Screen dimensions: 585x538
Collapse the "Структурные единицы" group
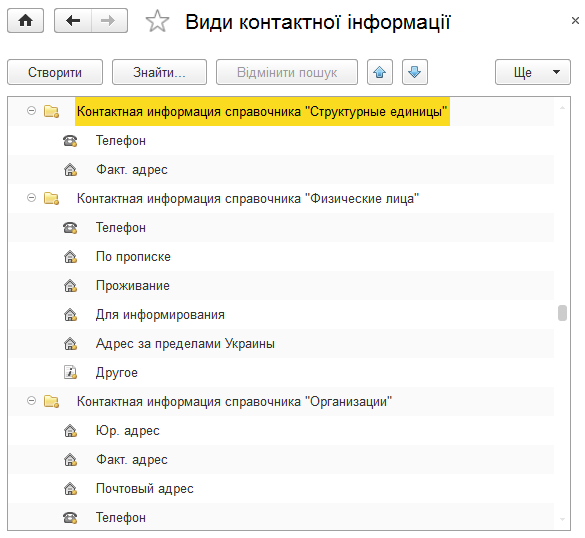pyautogui.click(x=32, y=111)
